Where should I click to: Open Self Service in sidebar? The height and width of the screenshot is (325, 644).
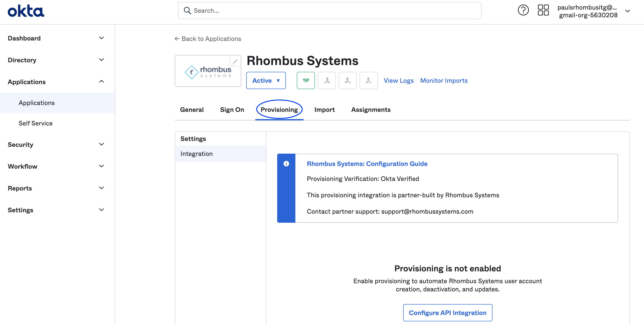coord(35,123)
